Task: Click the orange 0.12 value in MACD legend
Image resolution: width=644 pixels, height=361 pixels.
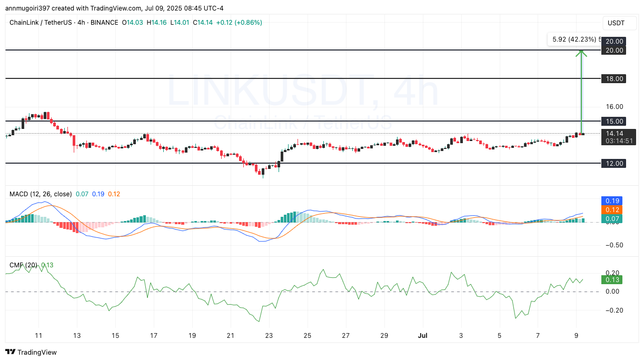Action: tap(114, 194)
